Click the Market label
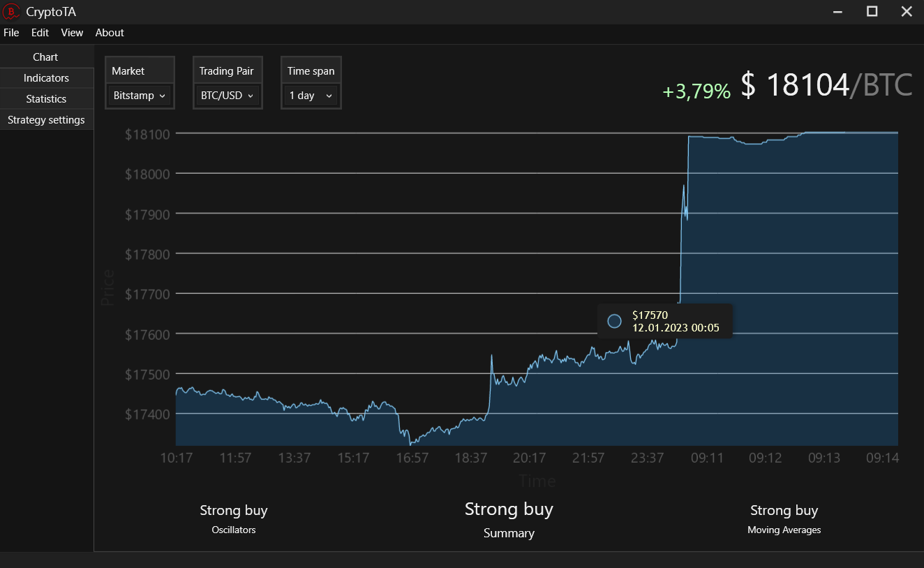 pos(128,71)
